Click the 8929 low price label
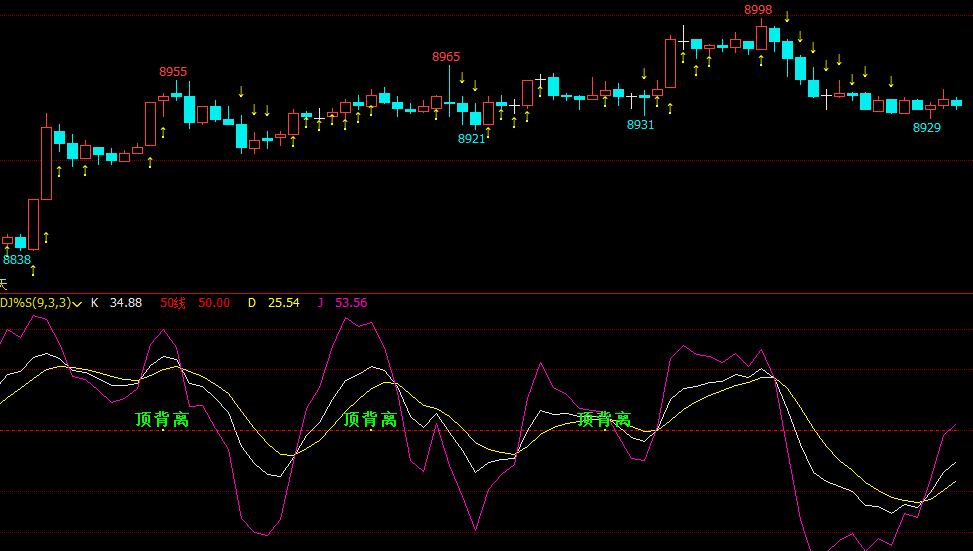The width and height of the screenshot is (973, 551). pos(926,127)
